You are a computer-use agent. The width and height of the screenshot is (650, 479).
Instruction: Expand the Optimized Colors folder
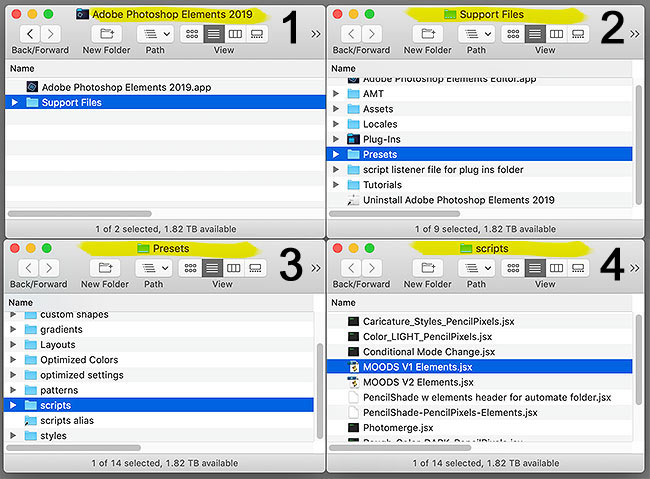(13, 360)
